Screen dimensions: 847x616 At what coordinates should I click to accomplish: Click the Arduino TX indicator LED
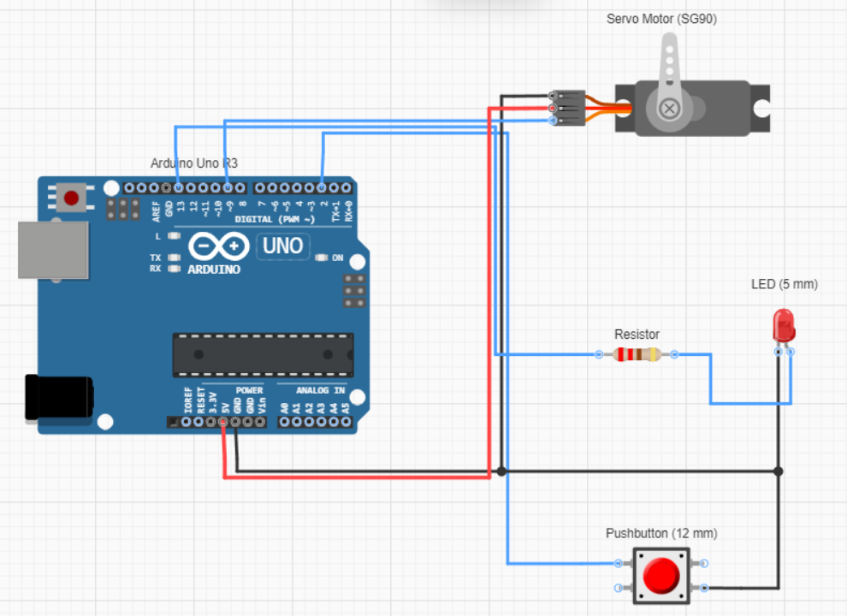click(x=174, y=258)
